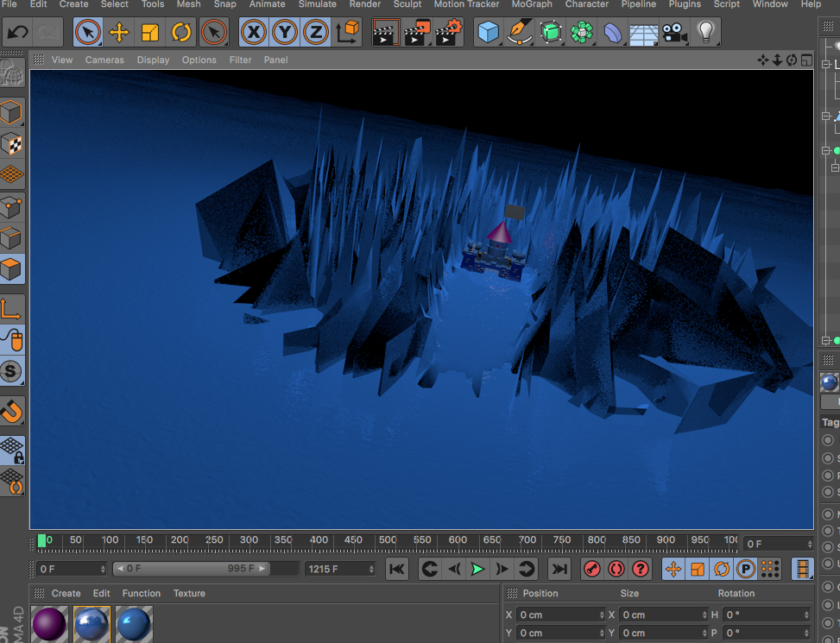Click the Undo arrow icon
Screen dimensions: 840x643
coord(17,33)
